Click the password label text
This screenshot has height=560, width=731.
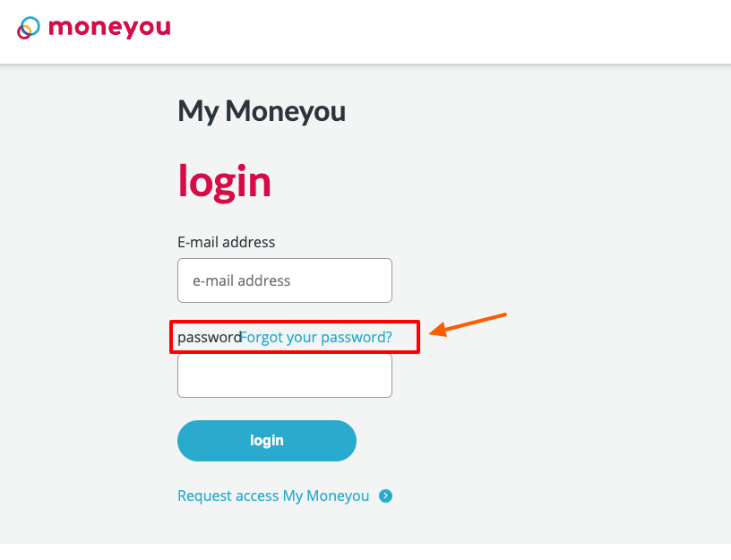point(207,337)
